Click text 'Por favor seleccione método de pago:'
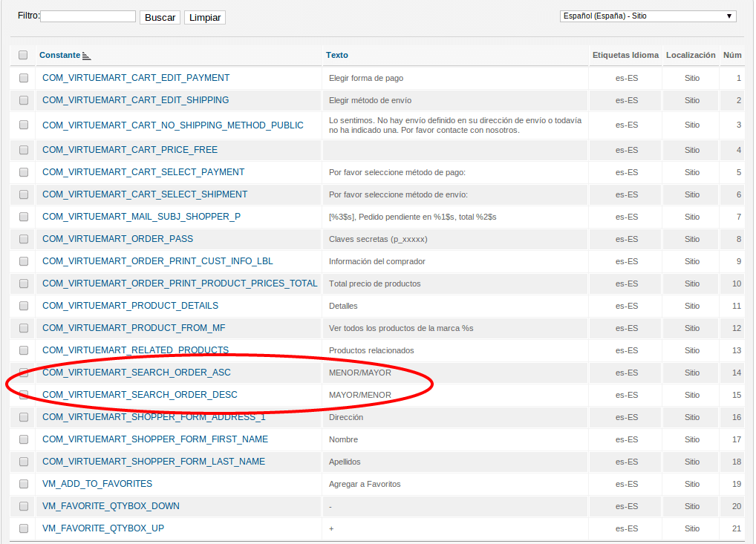The width and height of the screenshot is (756, 544). [397, 172]
